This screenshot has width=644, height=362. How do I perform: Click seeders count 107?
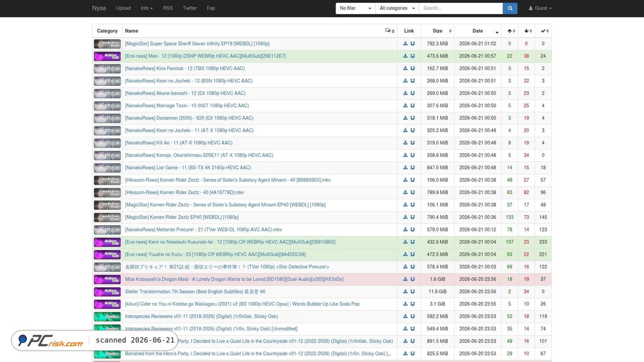(x=510, y=242)
